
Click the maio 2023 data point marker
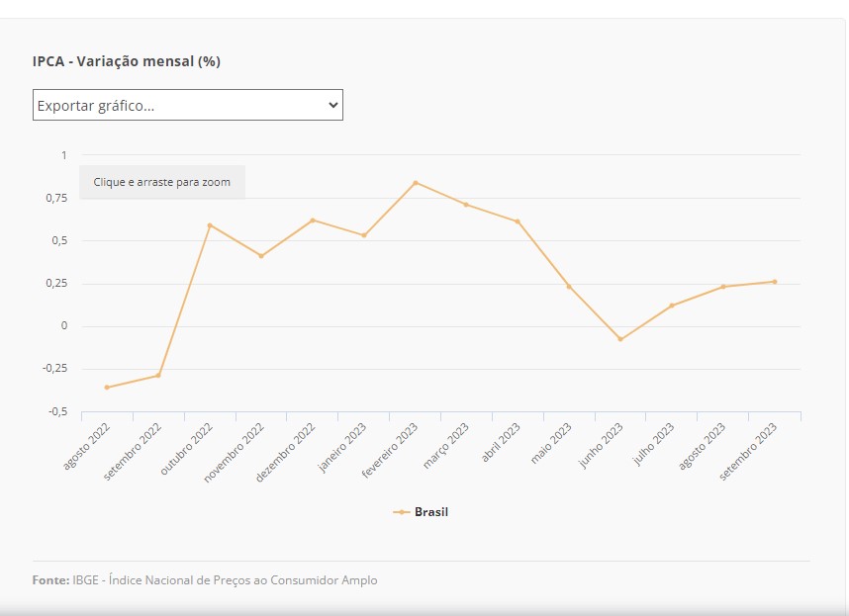pyautogui.click(x=569, y=287)
